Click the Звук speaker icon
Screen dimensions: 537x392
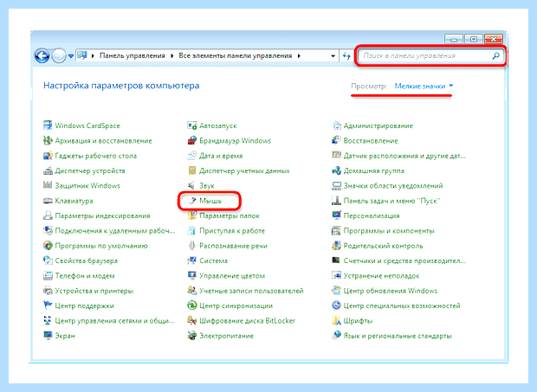[191, 185]
